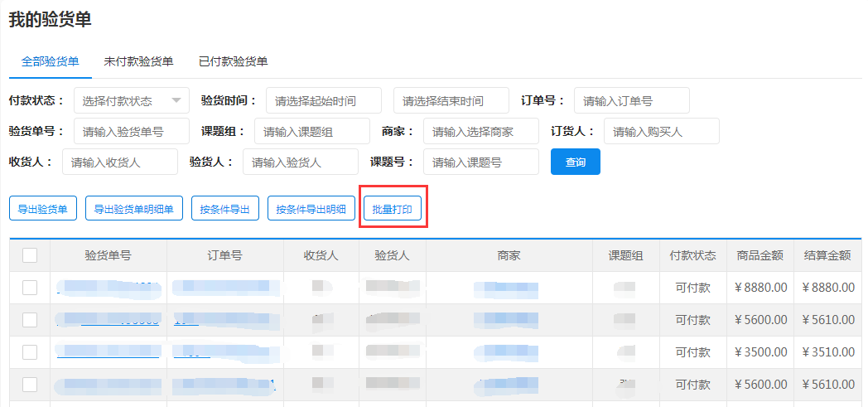Check the first row's checkbox
Screen dimensions: 868x407
[x=30, y=288]
